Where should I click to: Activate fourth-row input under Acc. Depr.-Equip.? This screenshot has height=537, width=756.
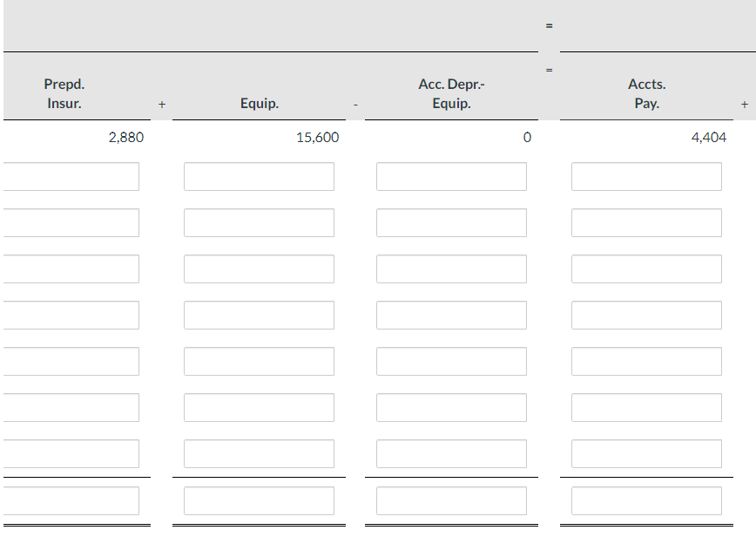(x=451, y=315)
